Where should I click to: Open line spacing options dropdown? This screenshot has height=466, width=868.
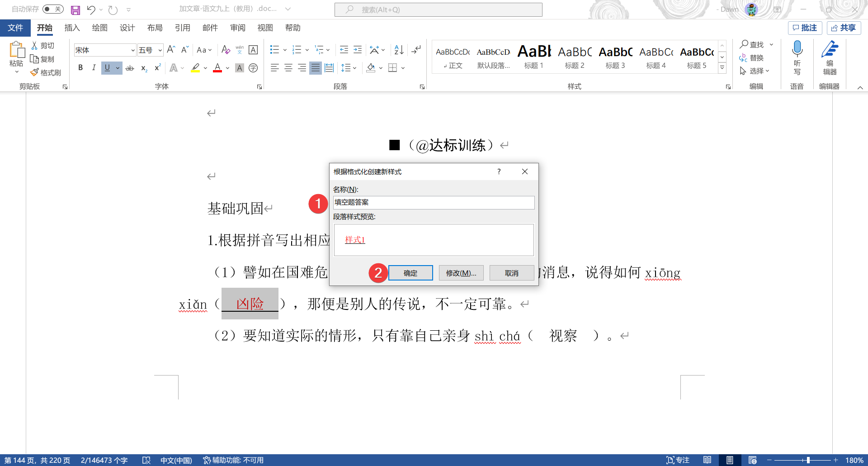point(354,68)
